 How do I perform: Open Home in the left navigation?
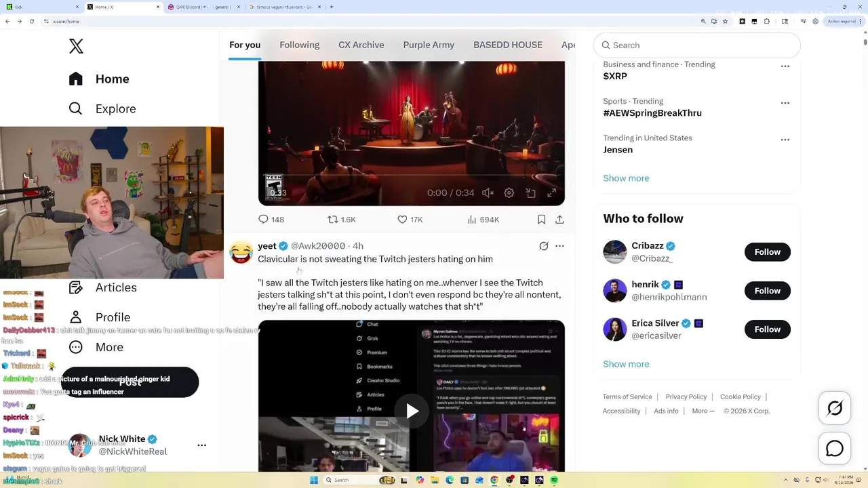coord(99,79)
